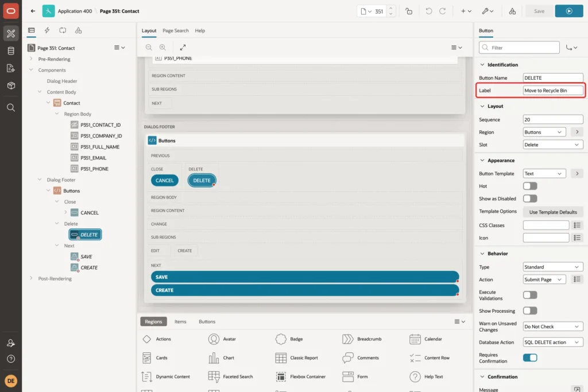Select the CANCEL button in layout

point(165,180)
